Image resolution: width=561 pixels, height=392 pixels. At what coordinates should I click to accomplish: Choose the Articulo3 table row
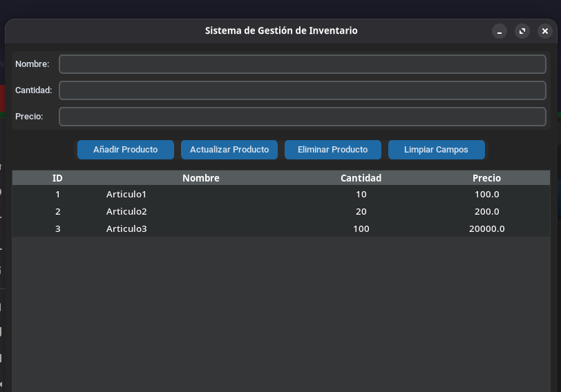point(126,229)
